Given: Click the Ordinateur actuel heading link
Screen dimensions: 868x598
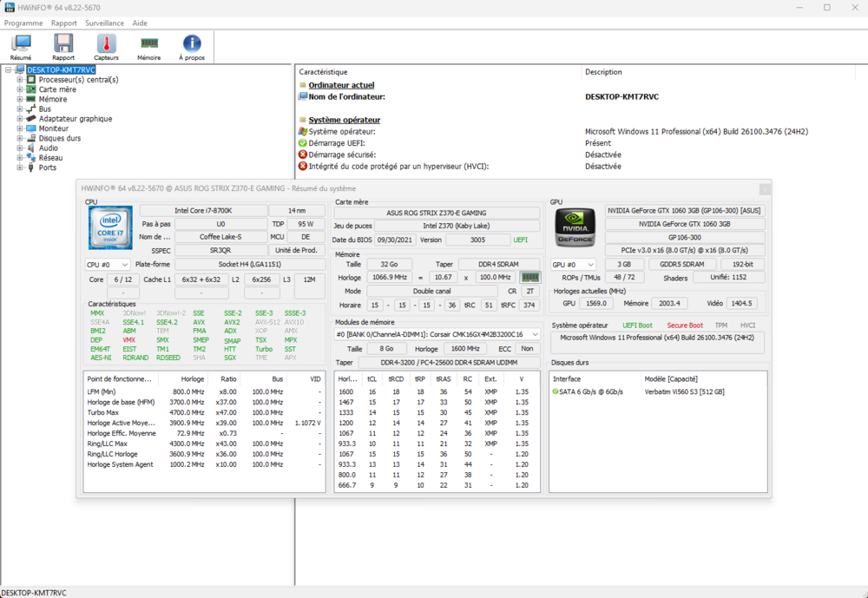Looking at the screenshot, I should tap(341, 85).
